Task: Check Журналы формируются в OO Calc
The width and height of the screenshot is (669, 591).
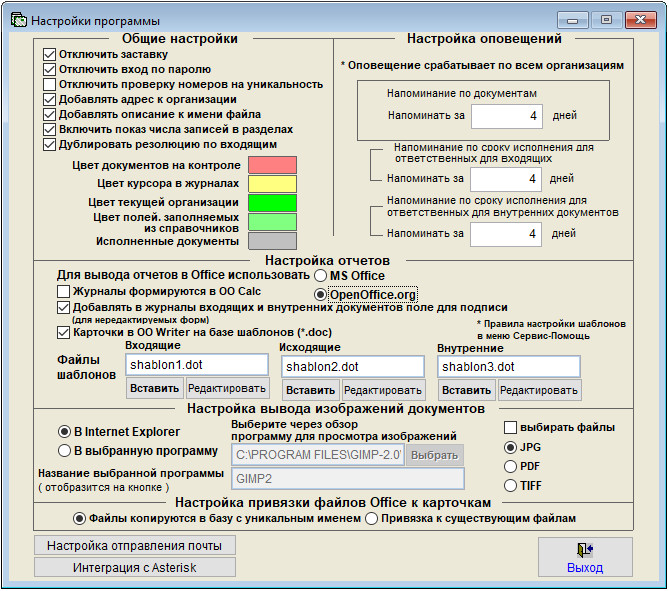Action: [64, 291]
